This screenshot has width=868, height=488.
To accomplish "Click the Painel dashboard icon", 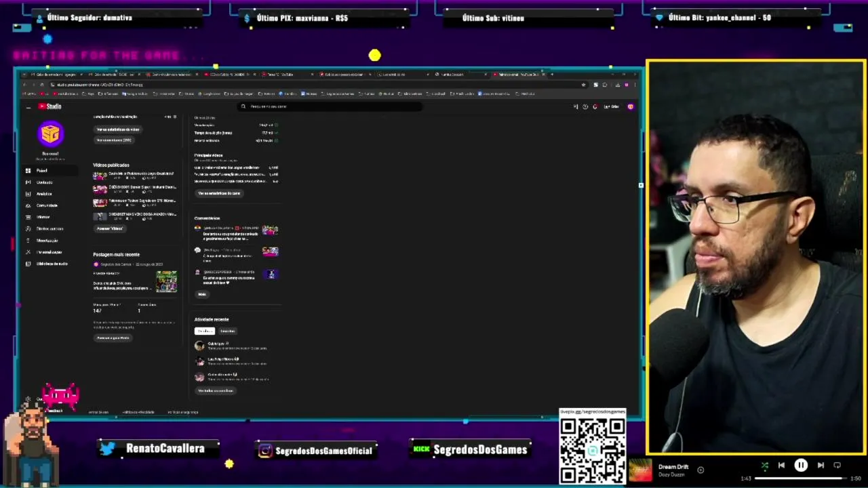I will (x=28, y=171).
